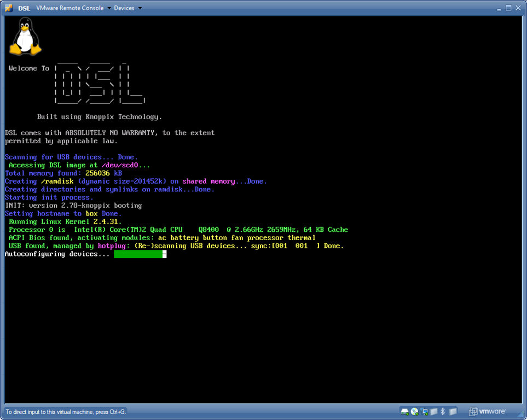The image size is (527, 420).
Task: Click the VMware application icon in title bar
Action: pyautogui.click(x=9, y=8)
